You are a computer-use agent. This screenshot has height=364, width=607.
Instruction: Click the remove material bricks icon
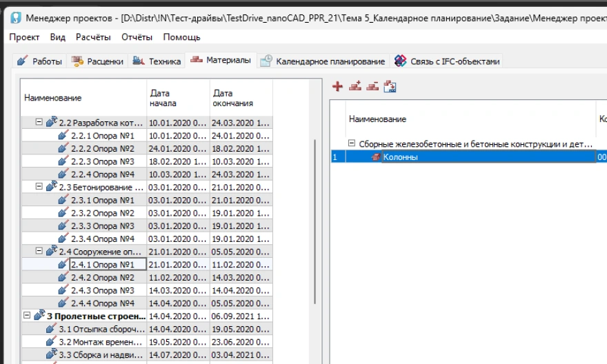tap(372, 86)
